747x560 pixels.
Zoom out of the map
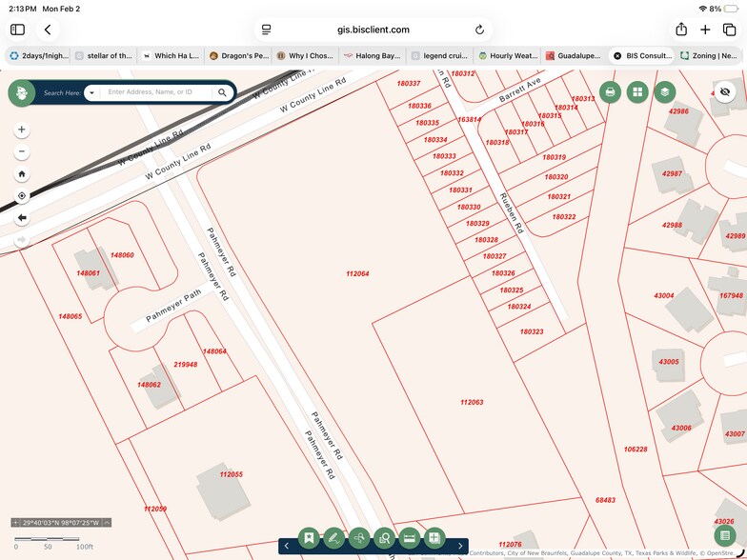[x=22, y=152]
